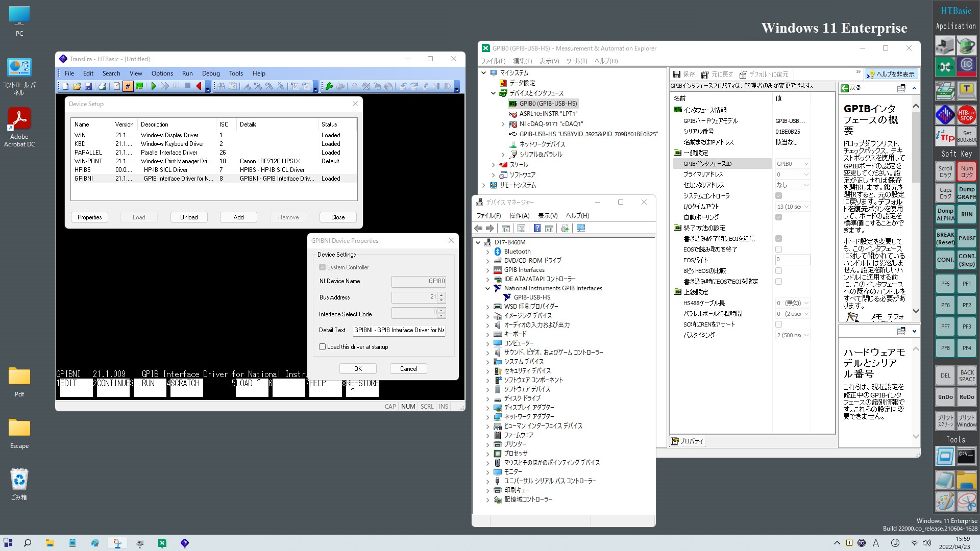The height and width of the screenshot is (551, 980).
Task: Click blue help icon in Device Manager toolbar
Action: pyautogui.click(x=537, y=229)
